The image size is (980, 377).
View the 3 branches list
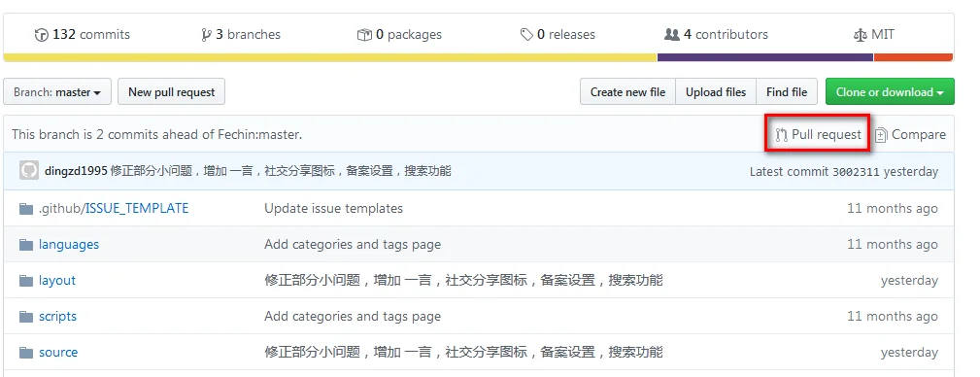coord(241,34)
